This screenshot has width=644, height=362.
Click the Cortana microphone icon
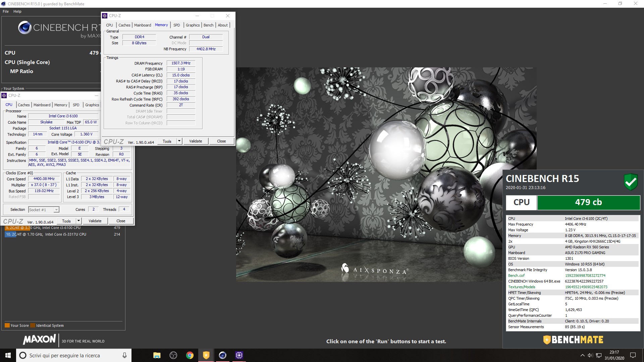pyautogui.click(x=124, y=355)
